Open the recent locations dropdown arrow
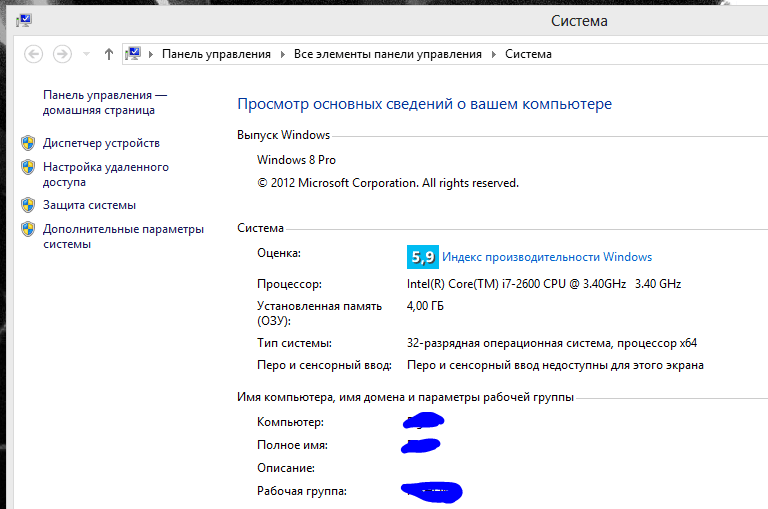This screenshot has width=768, height=509. click(86, 54)
